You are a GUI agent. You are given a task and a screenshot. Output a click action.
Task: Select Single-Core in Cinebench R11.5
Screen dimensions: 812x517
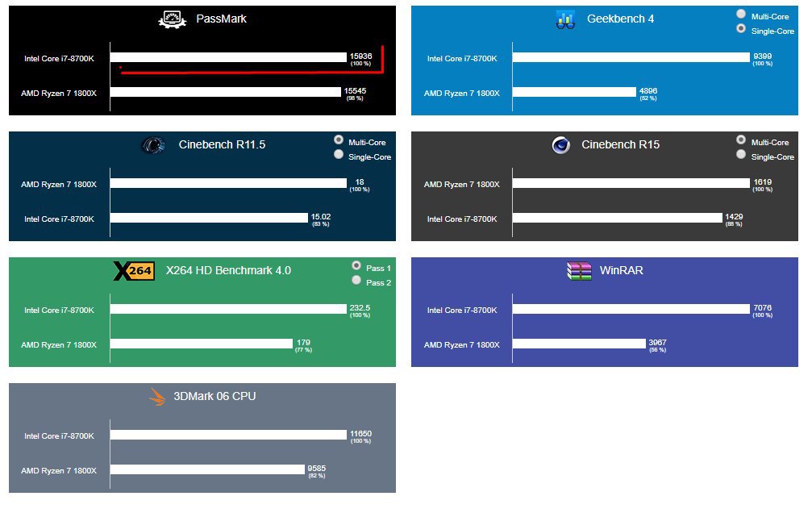click(339, 154)
